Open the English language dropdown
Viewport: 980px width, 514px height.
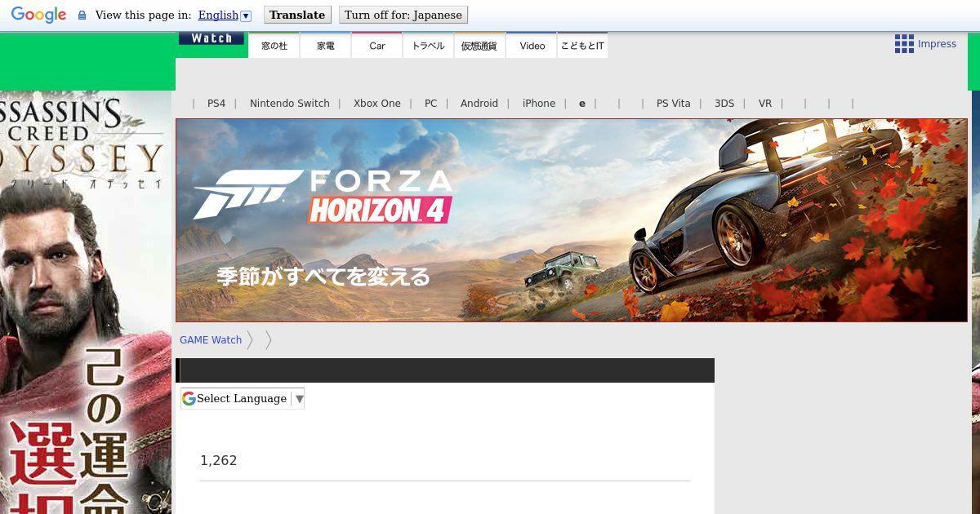click(x=225, y=15)
